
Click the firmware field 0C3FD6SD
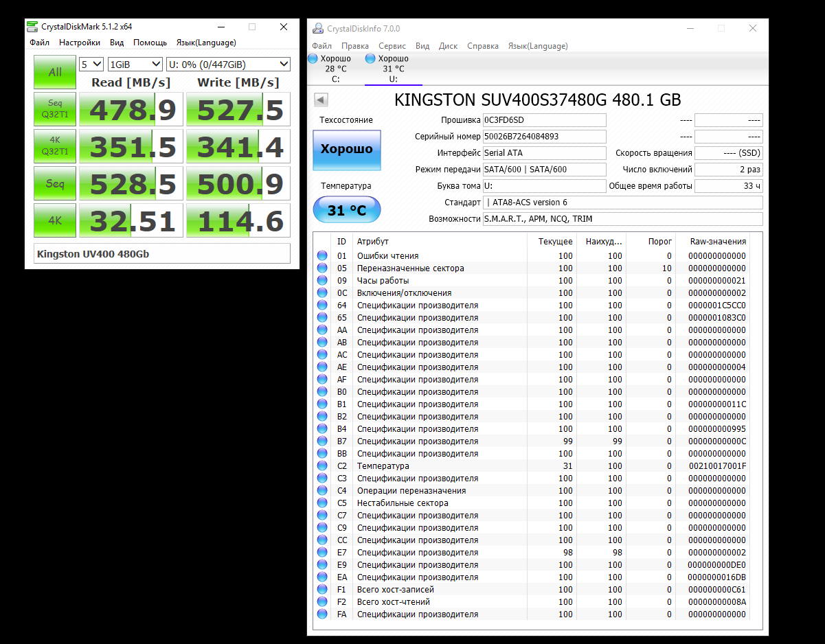click(x=545, y=120)
